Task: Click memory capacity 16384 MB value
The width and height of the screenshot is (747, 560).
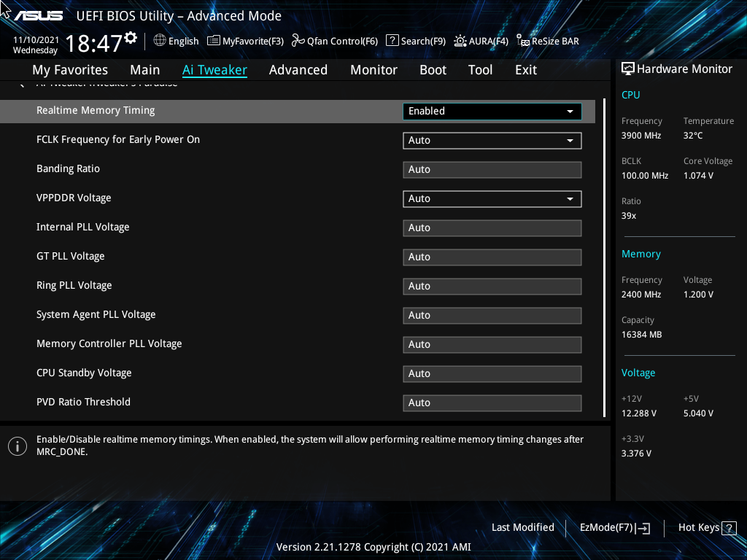Action: pyautogui.click(x=642, y=334)
